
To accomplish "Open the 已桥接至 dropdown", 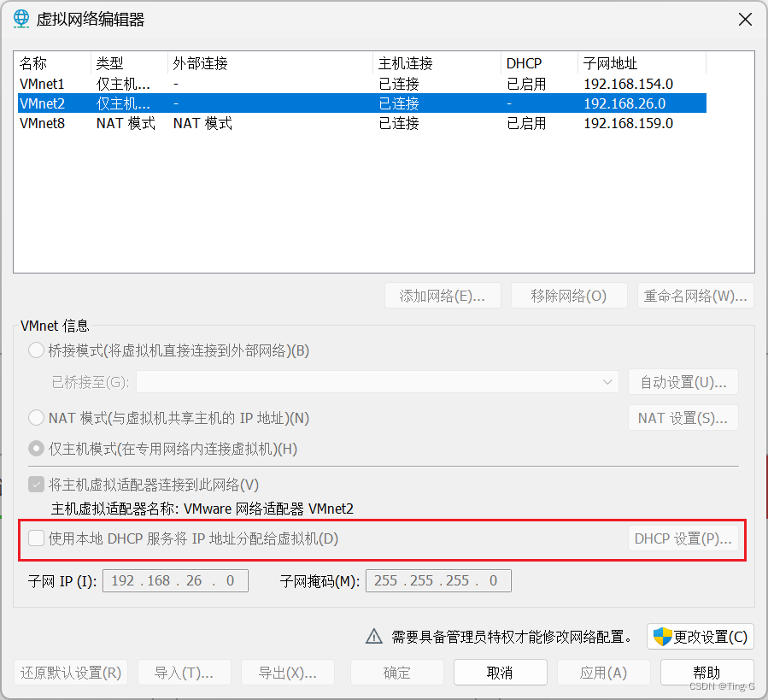I will tap(607, 381).
